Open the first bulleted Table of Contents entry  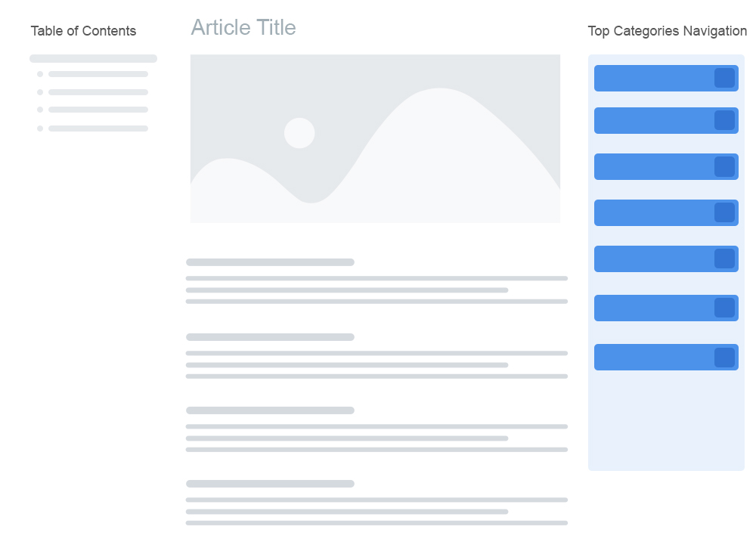coord(98,74)
